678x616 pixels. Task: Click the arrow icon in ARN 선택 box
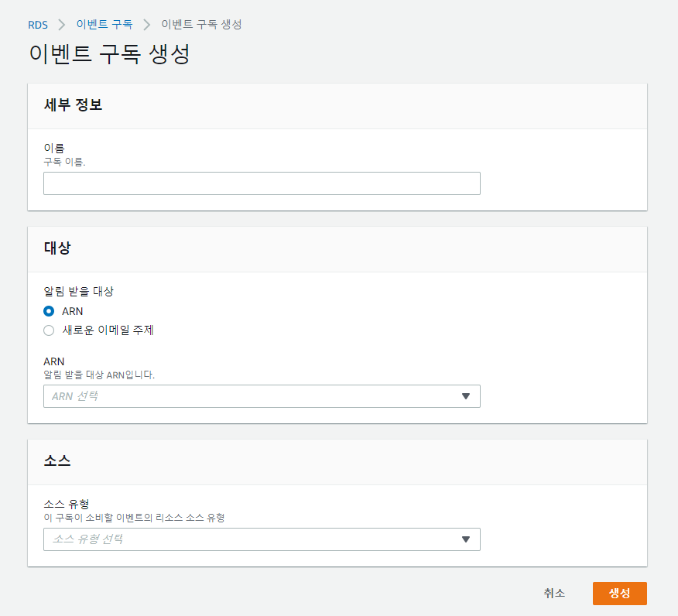click(x=465, y=396)
